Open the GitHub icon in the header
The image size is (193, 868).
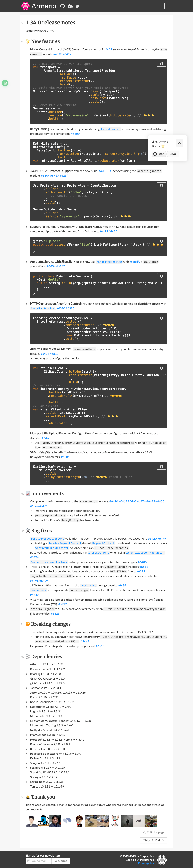(x=63, y=6)
